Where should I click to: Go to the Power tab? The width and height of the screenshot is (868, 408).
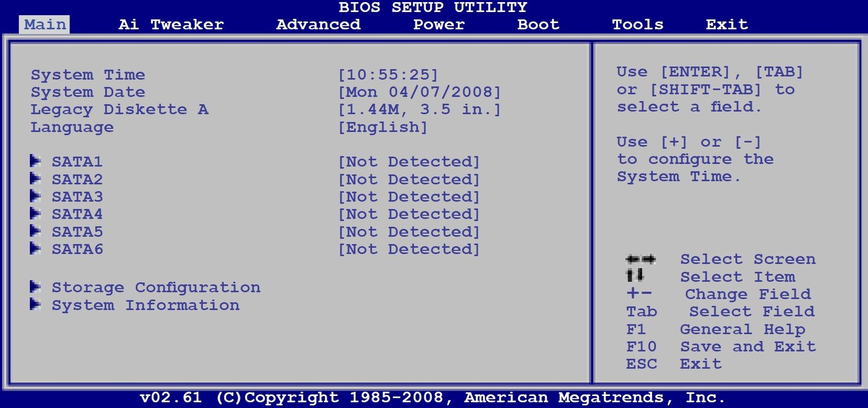coord(439,24)
